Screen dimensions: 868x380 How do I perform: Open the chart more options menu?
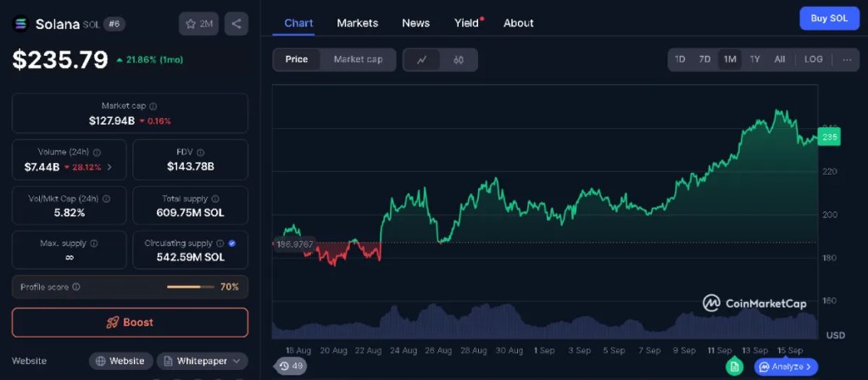[x=846, y=59]
